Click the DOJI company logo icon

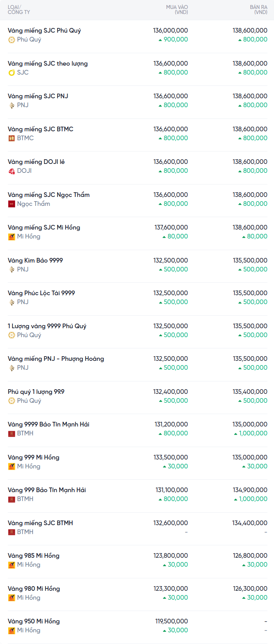pos(12,171)
